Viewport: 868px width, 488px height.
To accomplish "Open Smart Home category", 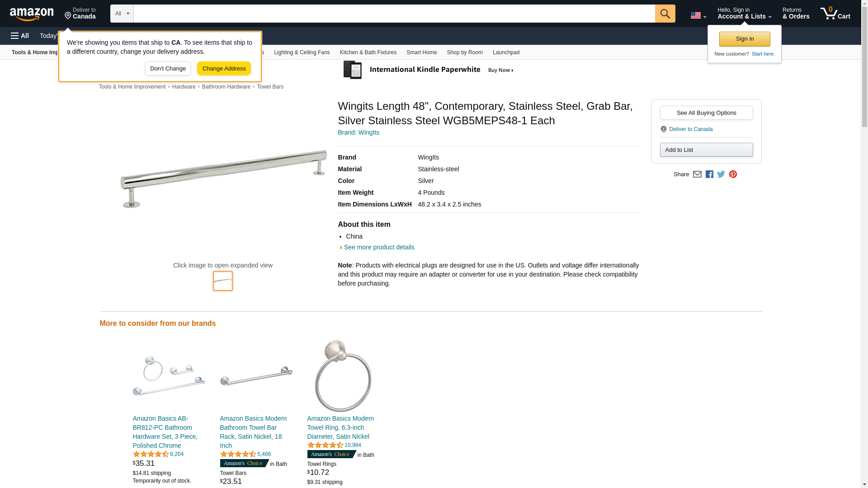I will [x=421, y=52].
